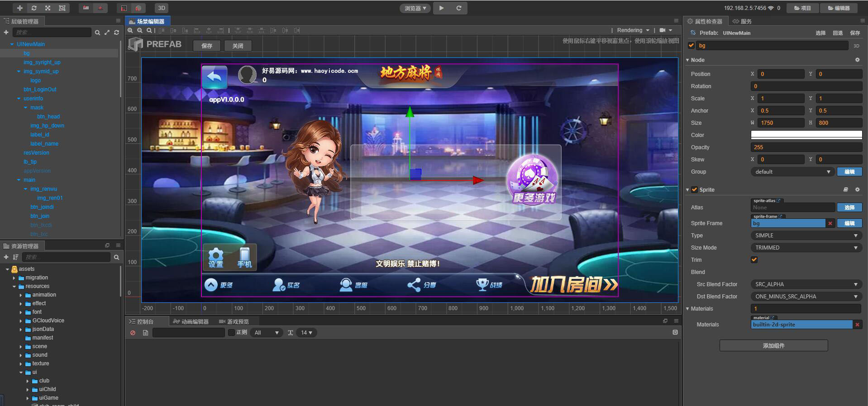Click the sort icon in assets panel
The width and height of the screenshot is (868, 406).
click(16, 257)
